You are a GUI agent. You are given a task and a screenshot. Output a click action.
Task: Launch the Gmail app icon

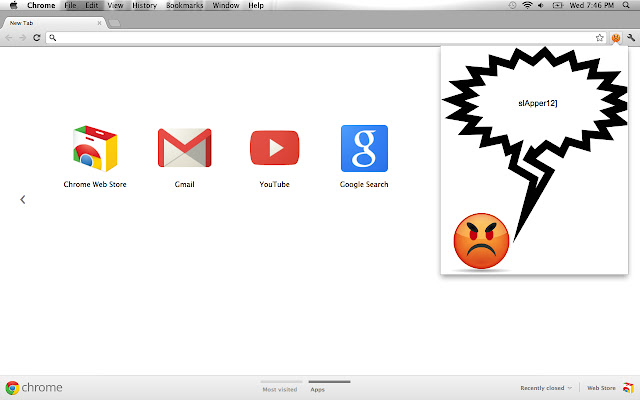tap(184, 148)
